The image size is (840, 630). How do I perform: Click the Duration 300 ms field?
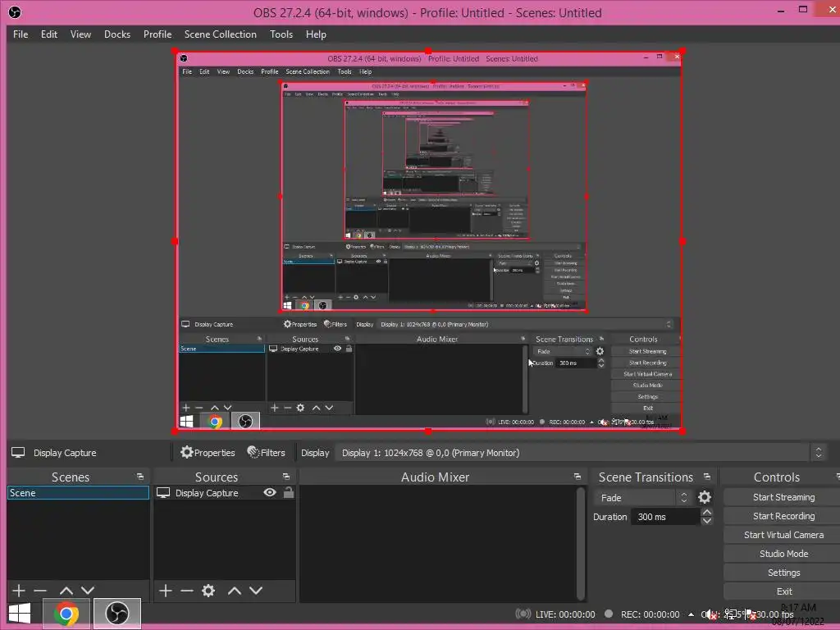[x=665, y=517]
